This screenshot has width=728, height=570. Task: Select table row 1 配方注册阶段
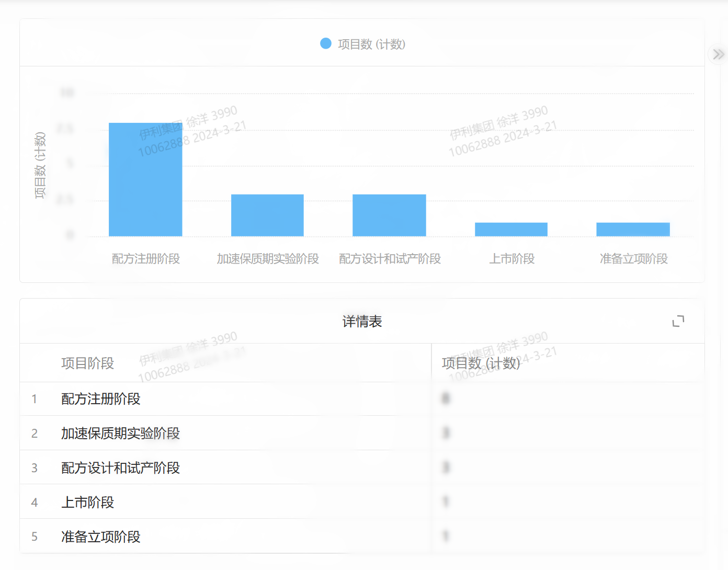[362, 399]
